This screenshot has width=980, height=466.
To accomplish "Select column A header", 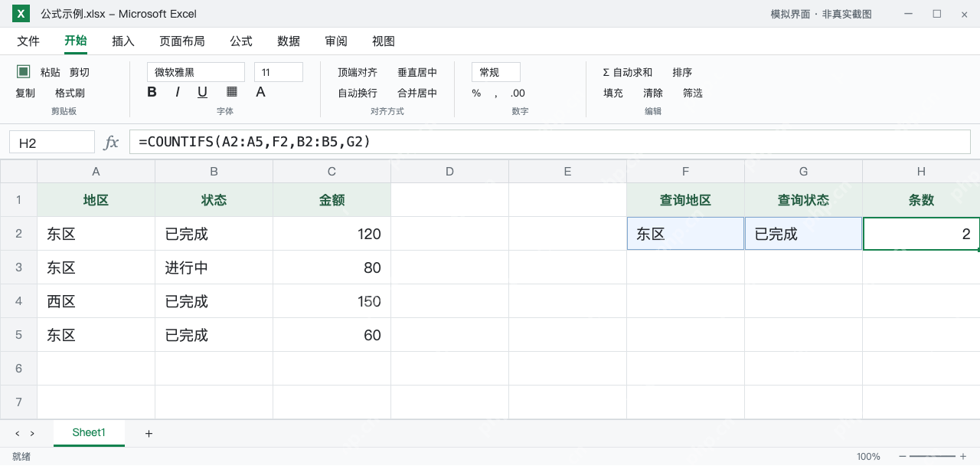I will [x=96, y=172].
